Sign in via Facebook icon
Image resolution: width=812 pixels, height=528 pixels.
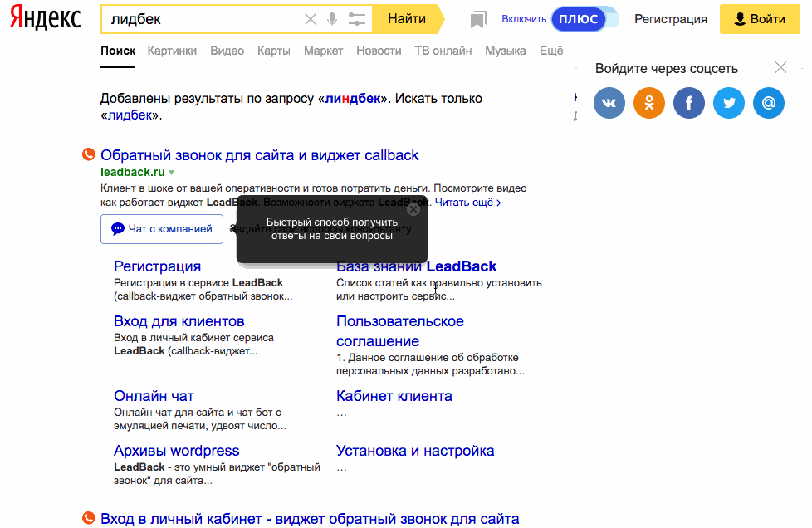[x=689, y=103]
